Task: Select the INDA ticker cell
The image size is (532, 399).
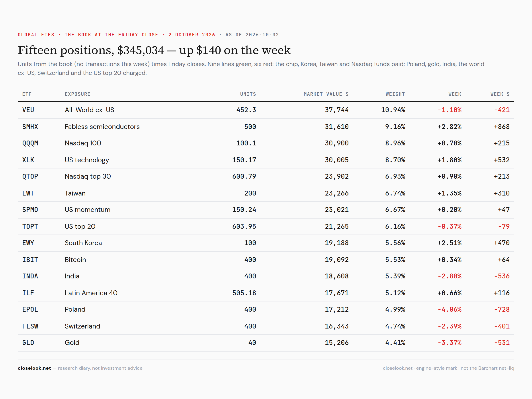Action: 30,276
